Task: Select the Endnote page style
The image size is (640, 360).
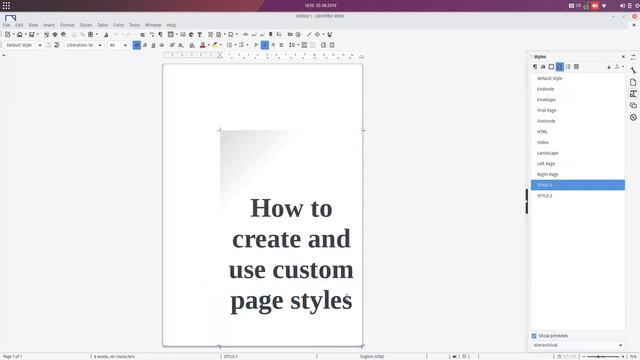Action: [578, 89]
